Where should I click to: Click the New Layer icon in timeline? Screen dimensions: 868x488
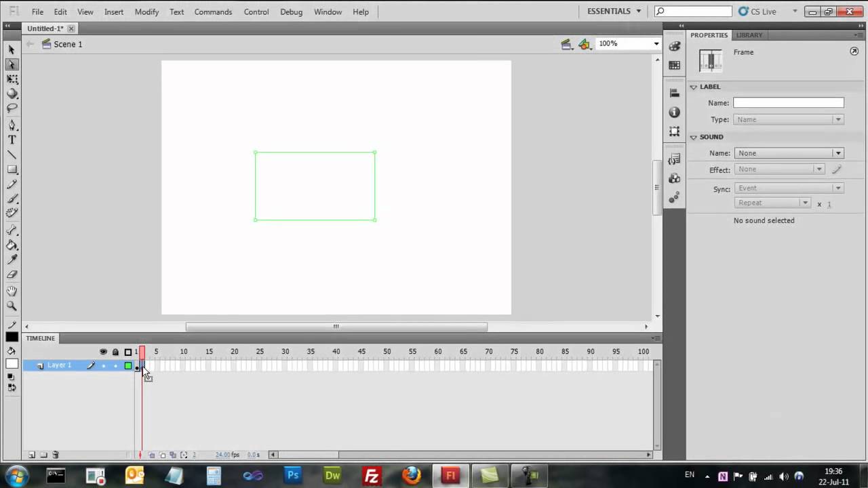[31, 455]
